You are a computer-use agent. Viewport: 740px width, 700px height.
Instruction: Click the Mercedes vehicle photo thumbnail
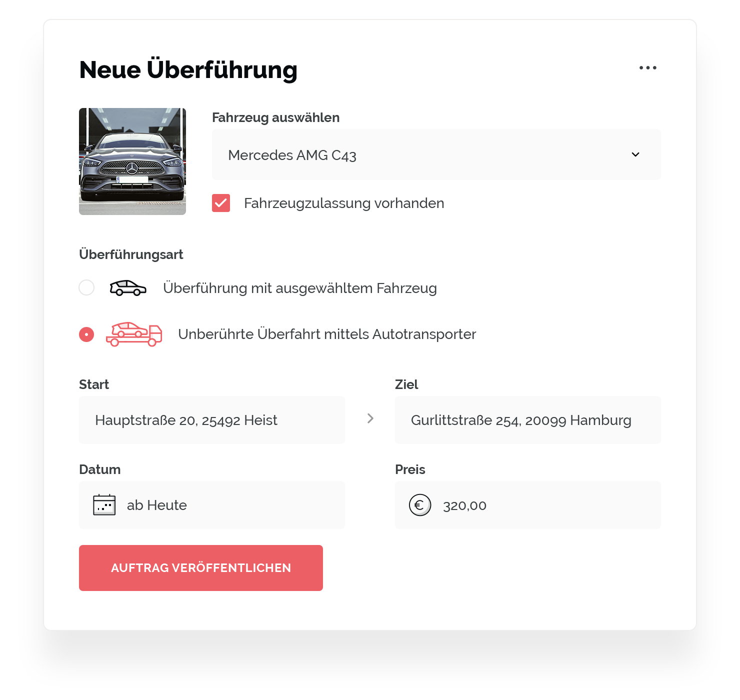click(x=132, y=161)
